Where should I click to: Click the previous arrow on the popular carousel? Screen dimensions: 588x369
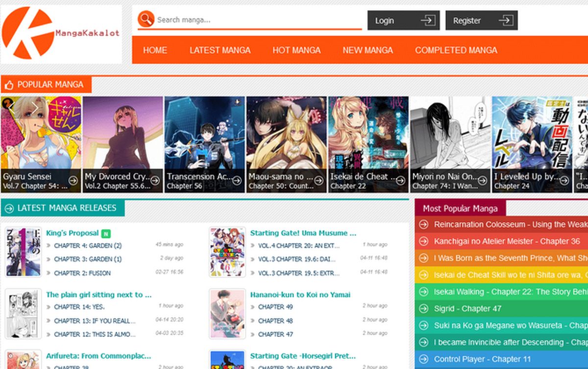(x=11, y=107)
